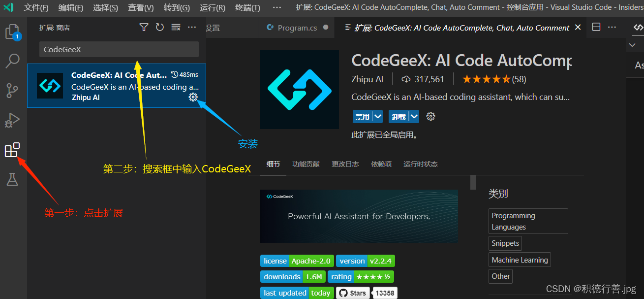The height and width of the screenshot is (299, 644).
Task: Click the downloads 1.6M badge
Action: pyautogui.click(x=293, y=277)
